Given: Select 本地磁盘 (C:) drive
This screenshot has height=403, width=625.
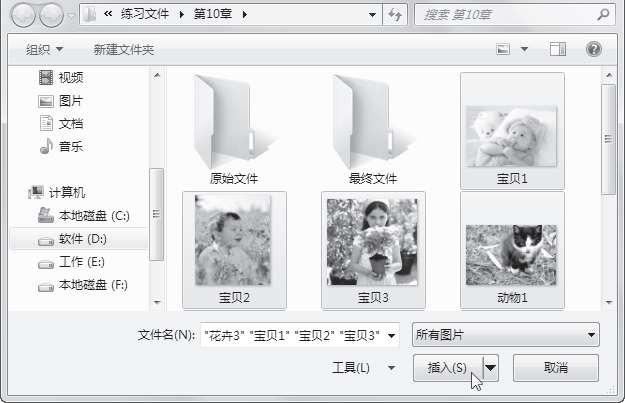Looking at the screenshot, I should pyautogui.click(x=84, y=216).
